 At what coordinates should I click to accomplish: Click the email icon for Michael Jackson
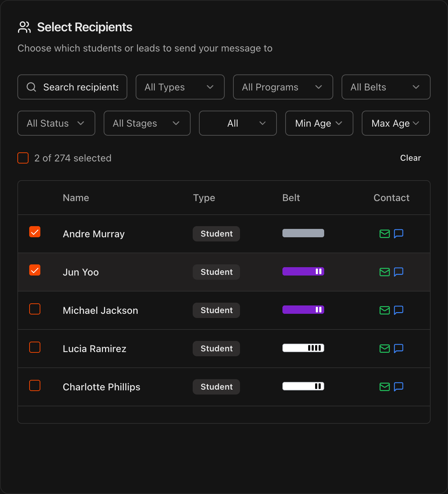(x=384, y=310)
